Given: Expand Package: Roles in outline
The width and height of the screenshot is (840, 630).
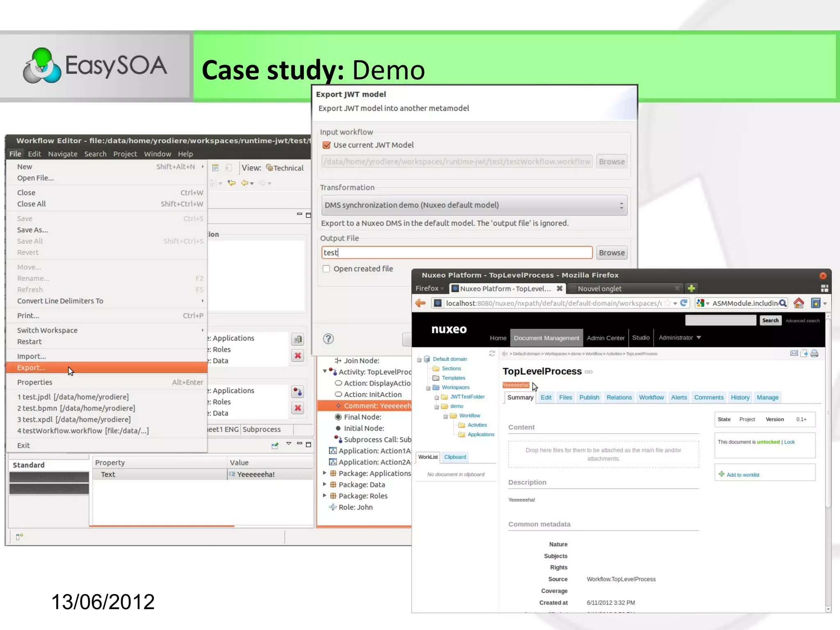Looking at the screenshot, I should (x=324, y=495).
